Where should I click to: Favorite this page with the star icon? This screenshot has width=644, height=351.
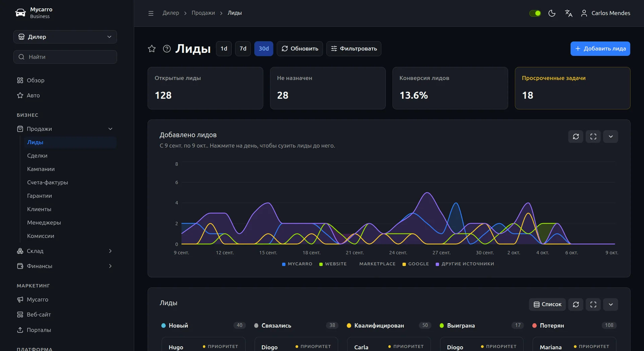[152, 49]
